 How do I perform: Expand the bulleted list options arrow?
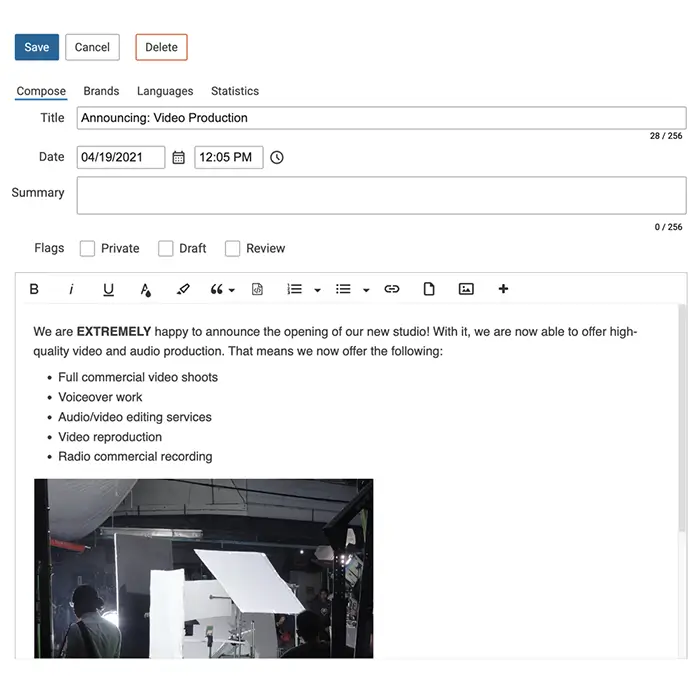coord(366,290)
